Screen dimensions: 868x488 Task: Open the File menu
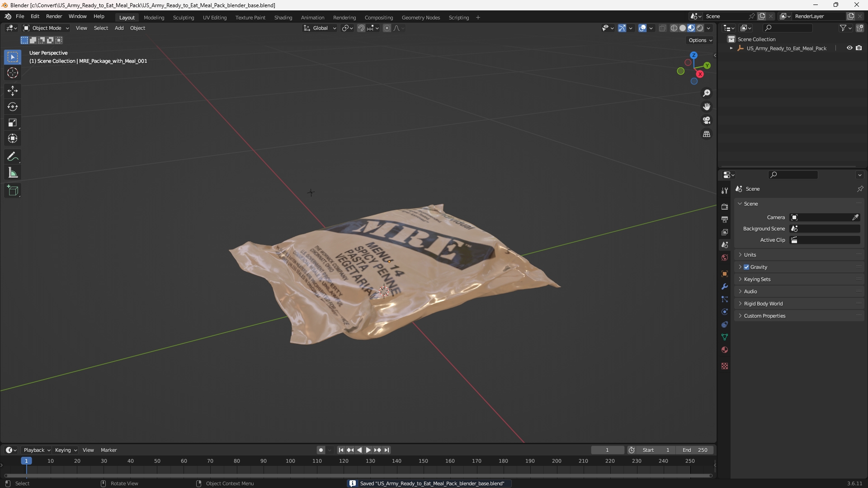(x=20, y=16)
